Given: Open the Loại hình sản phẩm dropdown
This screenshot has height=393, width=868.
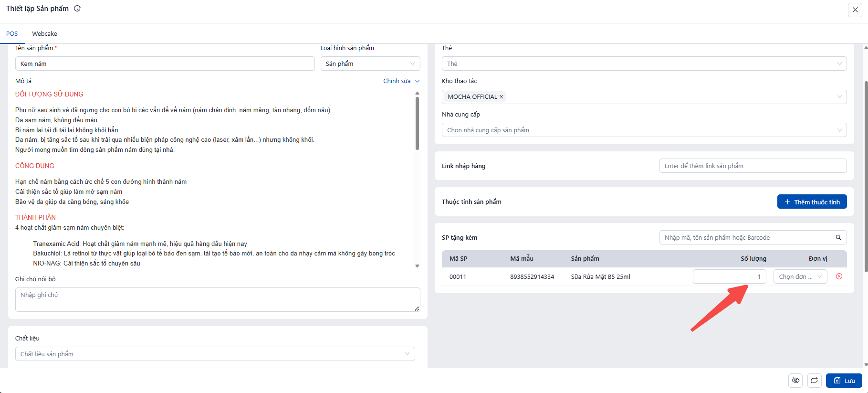Looking at the screenshot, I should [x=370, y=64].
